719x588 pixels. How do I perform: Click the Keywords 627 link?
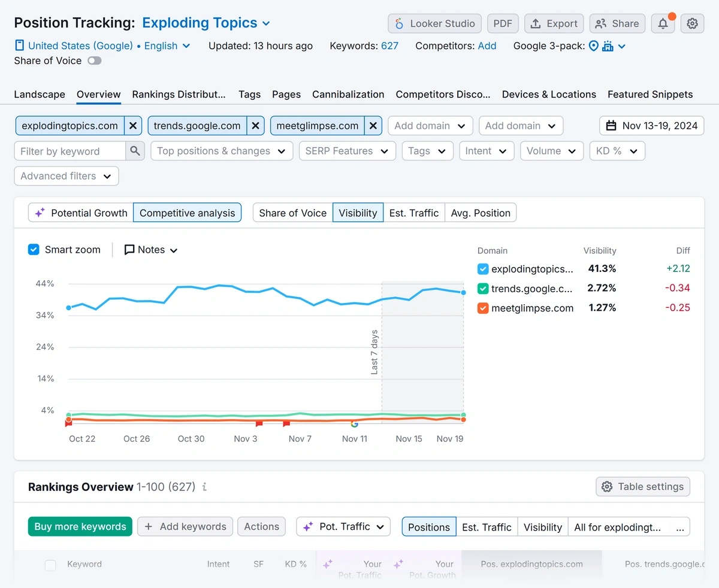pos(389,46)
